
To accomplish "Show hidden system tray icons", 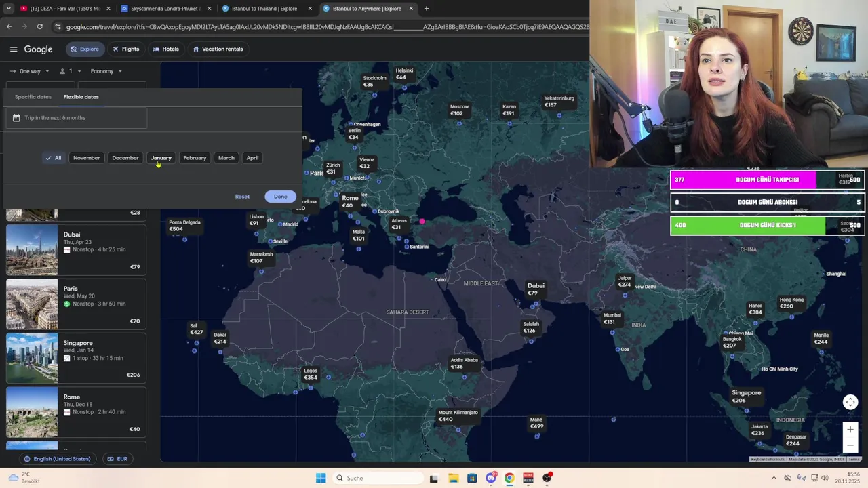I will pyautogui.click(x=774, y=478).
